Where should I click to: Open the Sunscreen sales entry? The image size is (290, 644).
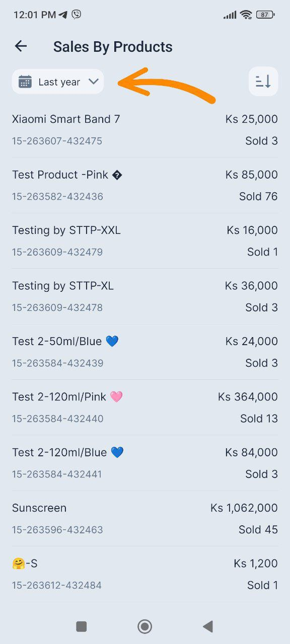[145, 519]
